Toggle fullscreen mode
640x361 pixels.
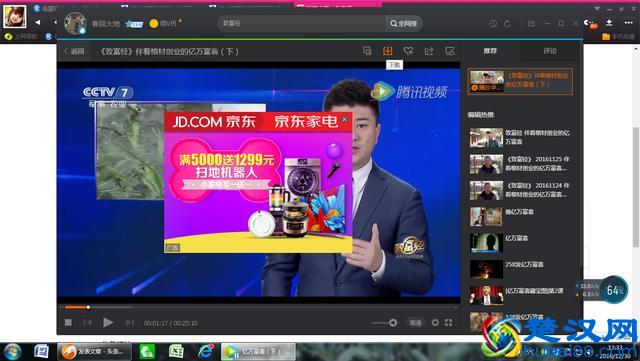pyautogui.click(x=449, y=323)
